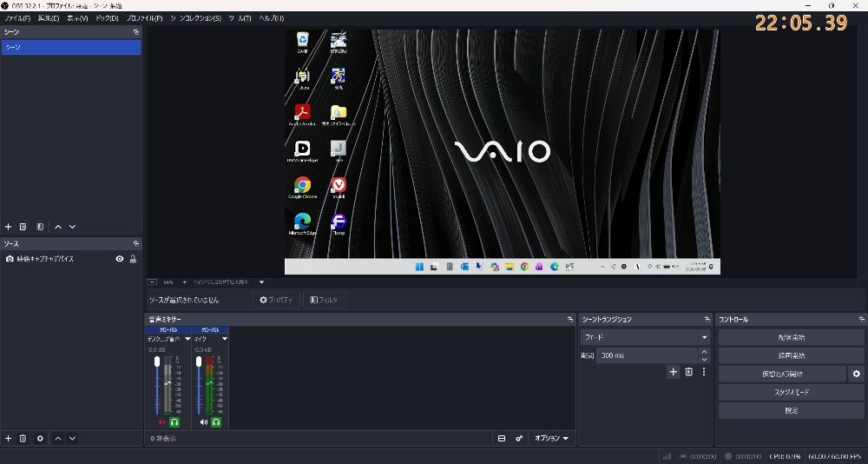
Task: Select the 映像キャプチャデバイス source row
Action: point(71,259)
